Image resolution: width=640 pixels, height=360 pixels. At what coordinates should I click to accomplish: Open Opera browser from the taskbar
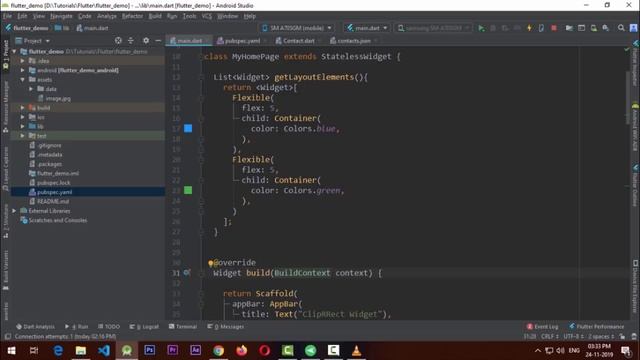tap(264, 350)
